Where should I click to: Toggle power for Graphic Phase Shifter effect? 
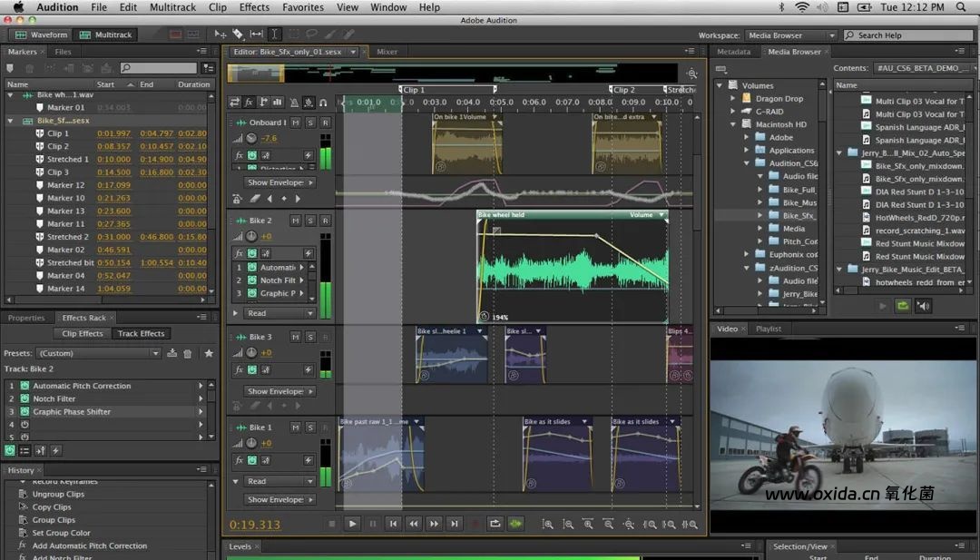[25, 412]
